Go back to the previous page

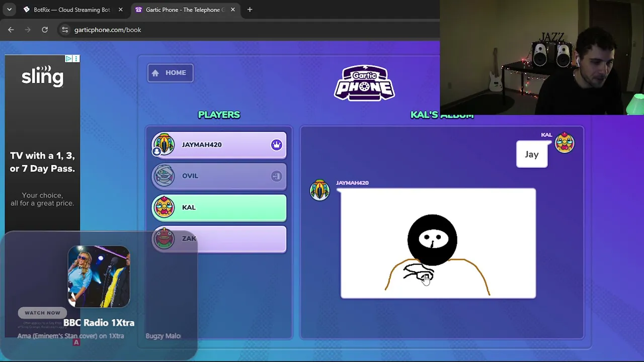pyautogui.click(x=11, y=30)
